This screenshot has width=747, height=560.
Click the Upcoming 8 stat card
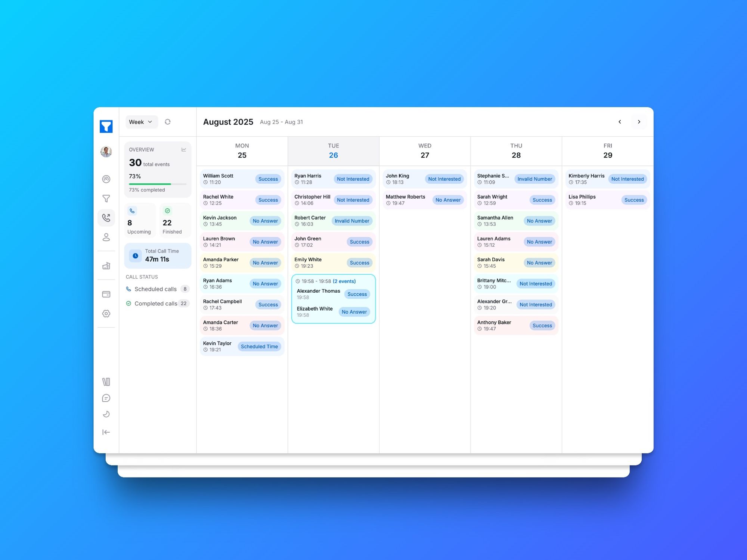(140, 220)
